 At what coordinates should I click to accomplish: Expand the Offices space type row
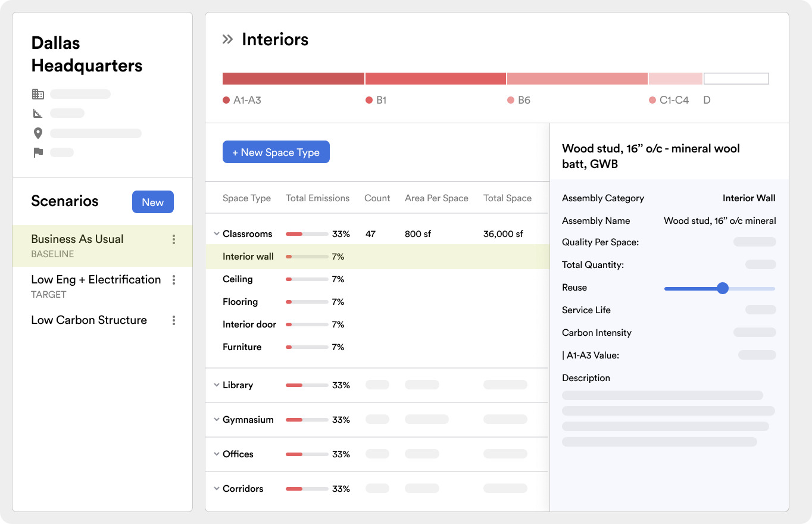coord(216,454)
